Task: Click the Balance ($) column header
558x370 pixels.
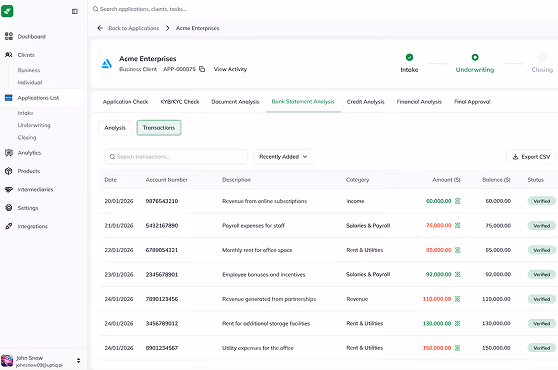Action: tap(496, 180)
